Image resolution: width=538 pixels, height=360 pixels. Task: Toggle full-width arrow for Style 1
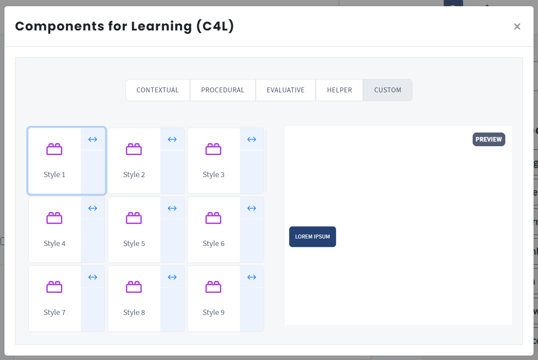tap(93, 139)
